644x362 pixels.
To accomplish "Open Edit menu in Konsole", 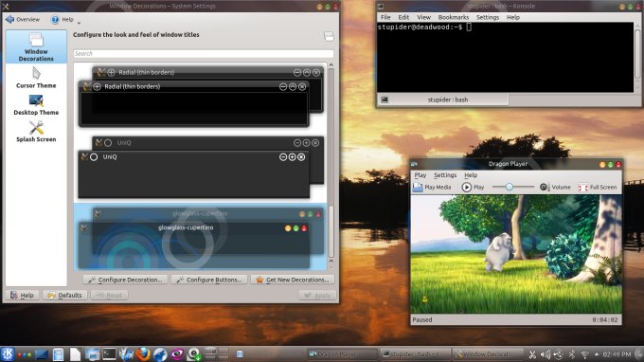I will tap(403, 17).
